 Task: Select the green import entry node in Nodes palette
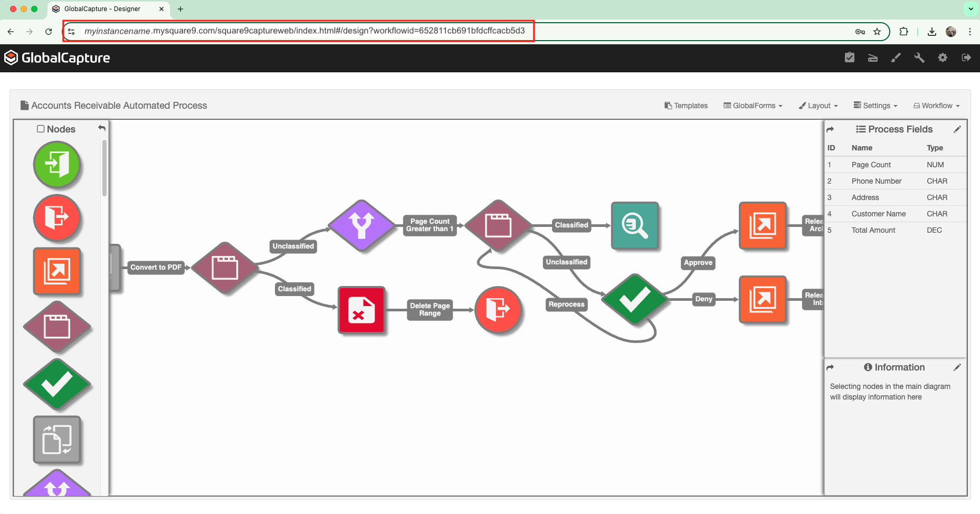[56, 165]
